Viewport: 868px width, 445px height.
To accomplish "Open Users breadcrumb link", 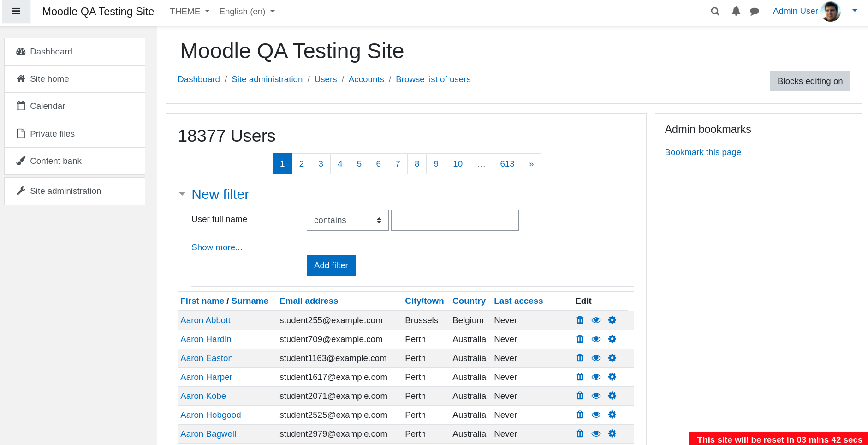I will pyautogui.click(x=326, y=79).
